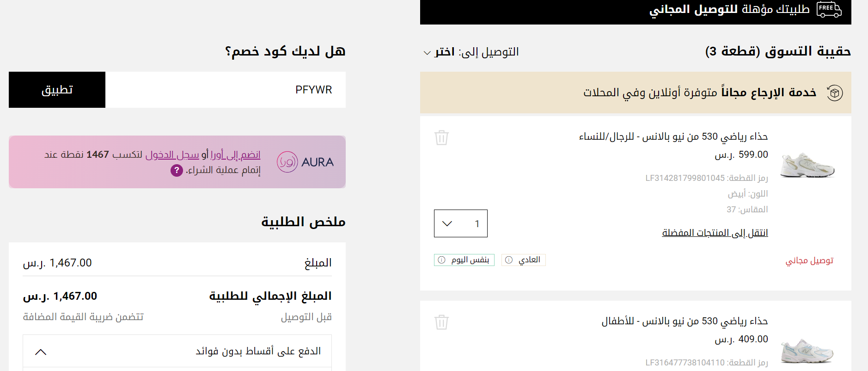This screenshot has width=868, height=371.
Task: Click the هل لديك كود خصم؟ heading
Action: click(x=285, y=51)
